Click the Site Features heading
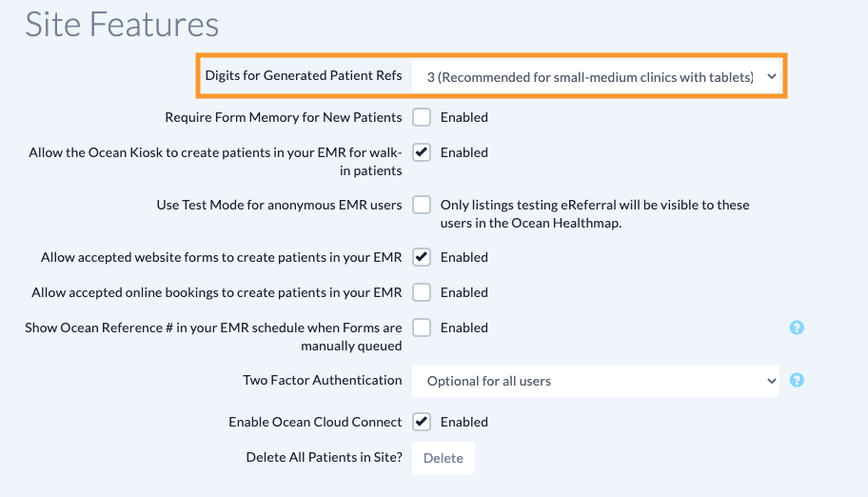 [x=122, y=25]
